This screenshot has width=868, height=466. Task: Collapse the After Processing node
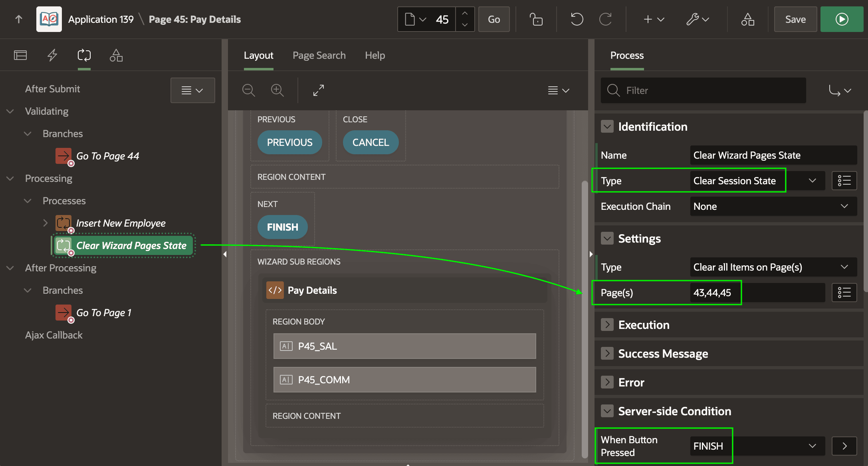(10, 268)
